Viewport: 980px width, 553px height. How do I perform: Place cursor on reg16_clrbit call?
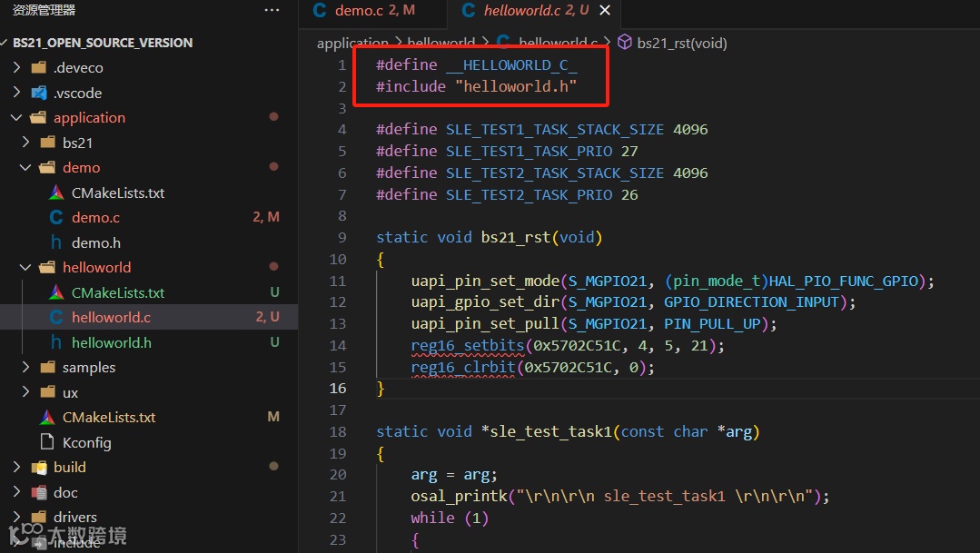click(x=463, y=367)
